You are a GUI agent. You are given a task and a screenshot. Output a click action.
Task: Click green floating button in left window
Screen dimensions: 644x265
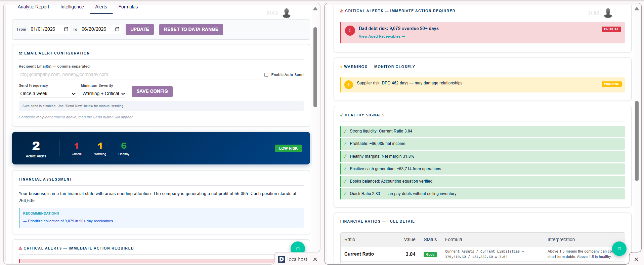click(298, 249)
